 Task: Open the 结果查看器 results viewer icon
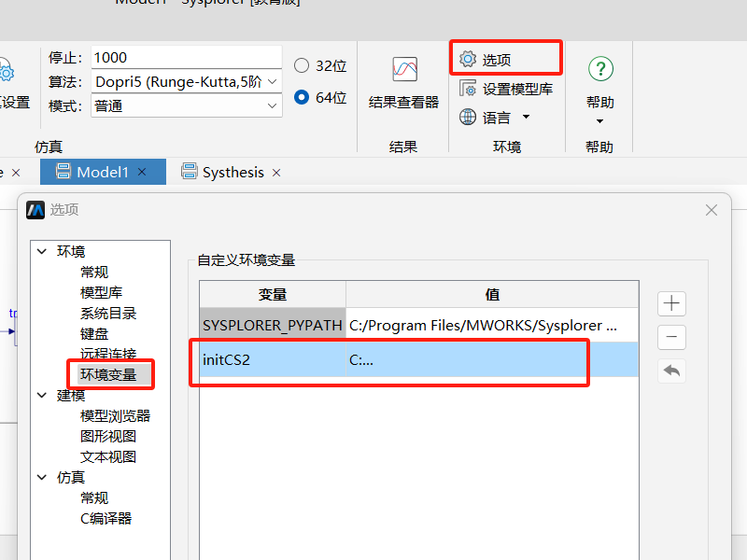[404, 69]
